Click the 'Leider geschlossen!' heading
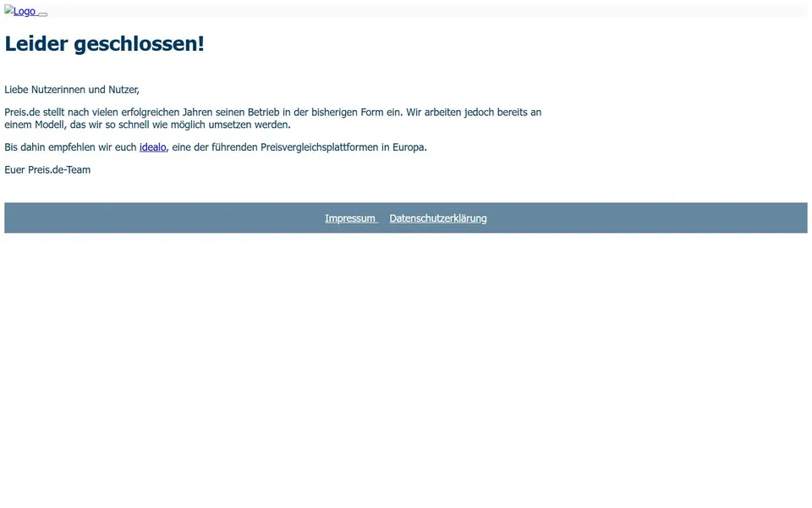This screenshot has width=812, height=508. coord(105,43)
